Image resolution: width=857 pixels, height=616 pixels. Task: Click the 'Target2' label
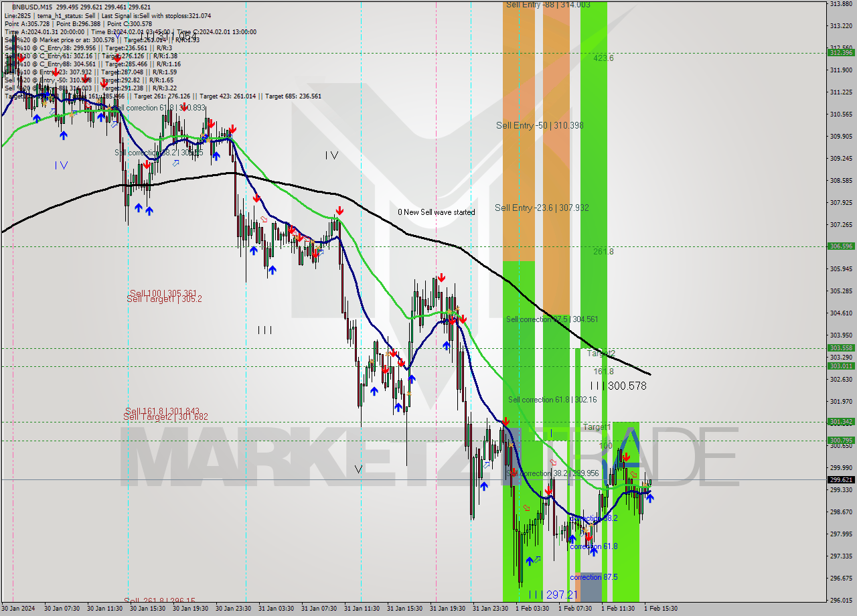pos(601,353)
